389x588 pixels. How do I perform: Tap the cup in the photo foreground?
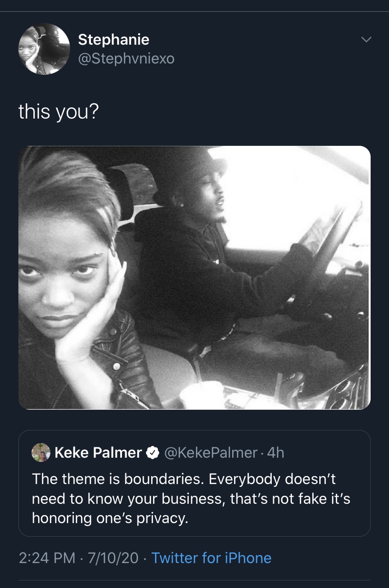coord(203,394)
